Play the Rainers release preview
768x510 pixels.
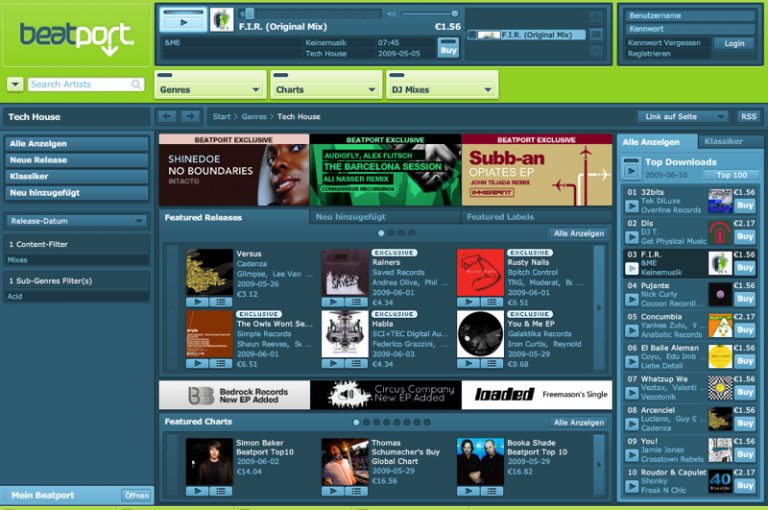pyautogui.click(x=333, y=302)
